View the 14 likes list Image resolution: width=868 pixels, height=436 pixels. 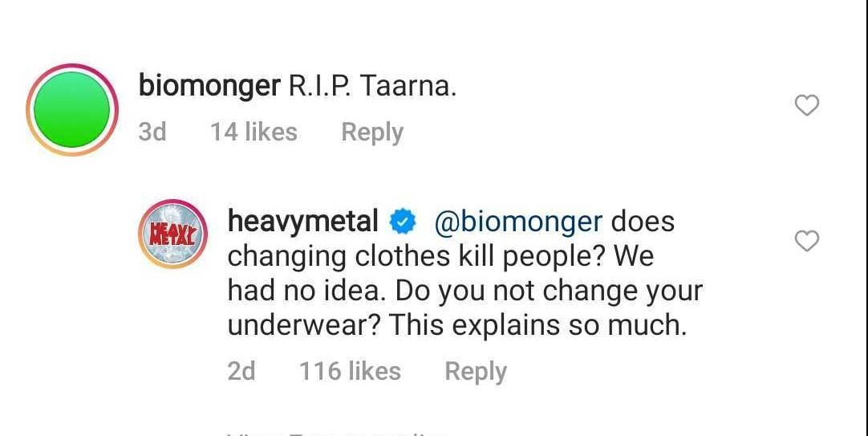coord(254,132)
